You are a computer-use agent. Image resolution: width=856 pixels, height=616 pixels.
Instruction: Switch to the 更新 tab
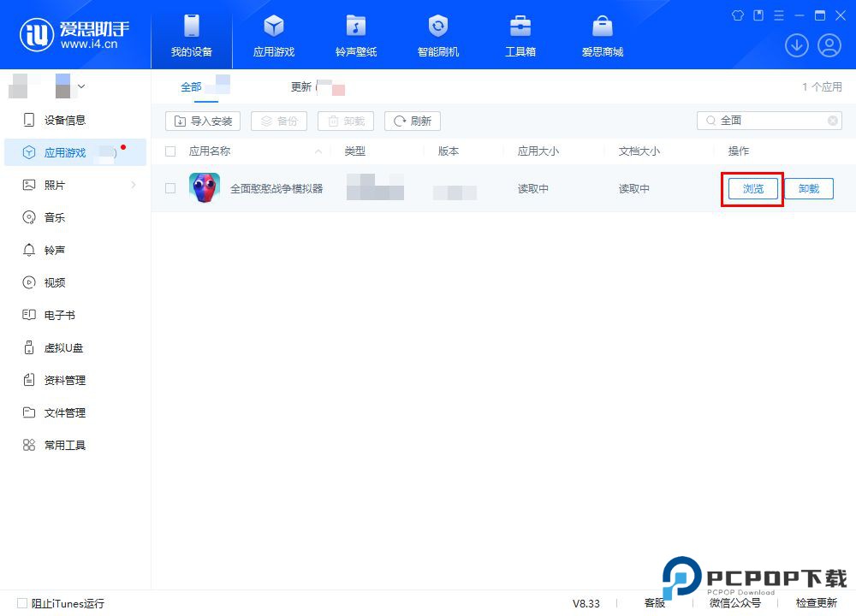301,86
